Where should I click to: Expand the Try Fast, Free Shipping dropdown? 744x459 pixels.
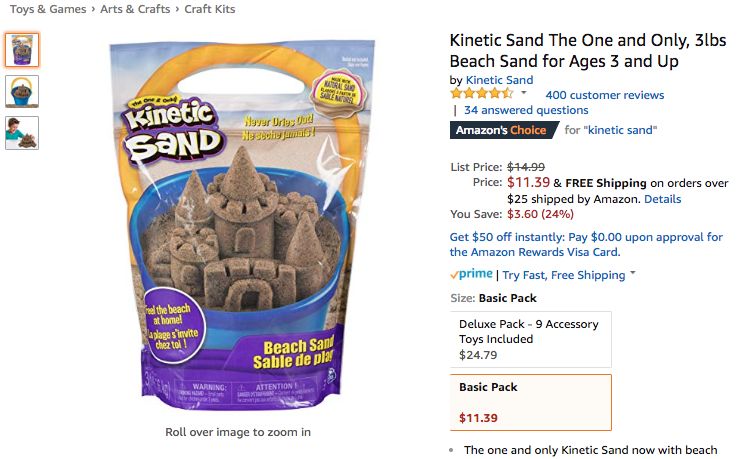tap(633, 275)
